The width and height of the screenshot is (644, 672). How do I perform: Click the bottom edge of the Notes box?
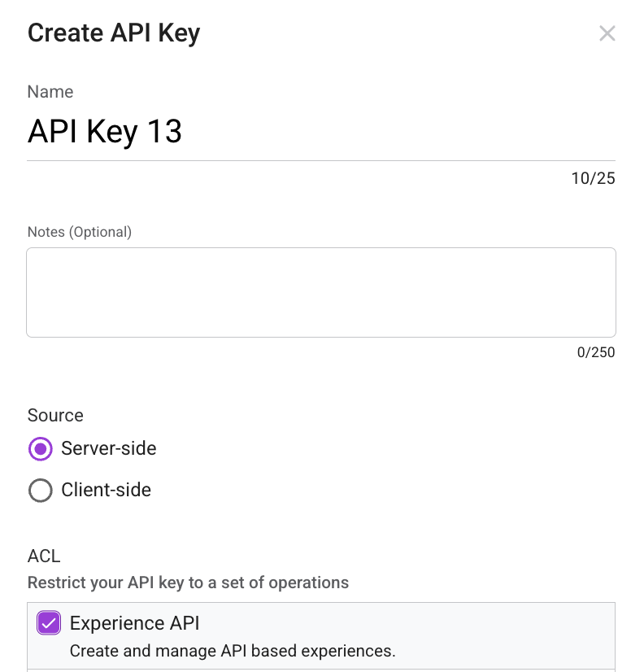(x=320, y=336)
